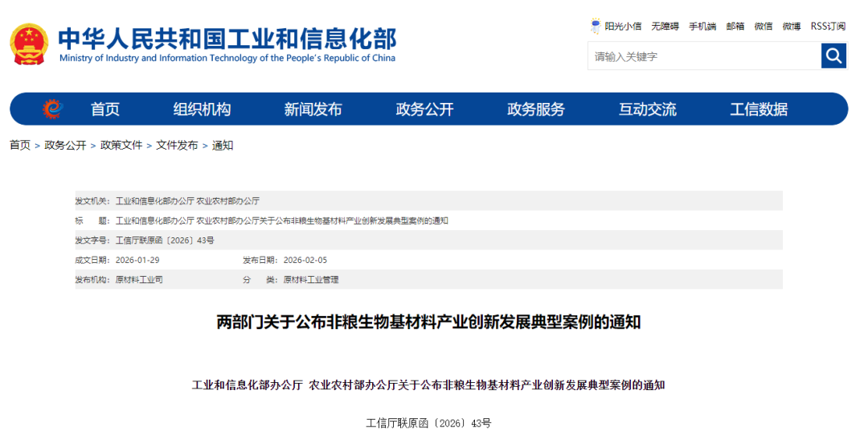Open the 微信 link
Viewport: 868px width, 436px height.
(763, 27)
